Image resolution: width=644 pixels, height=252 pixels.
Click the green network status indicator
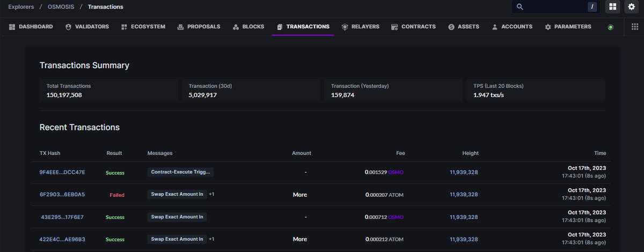coord(611,27)
